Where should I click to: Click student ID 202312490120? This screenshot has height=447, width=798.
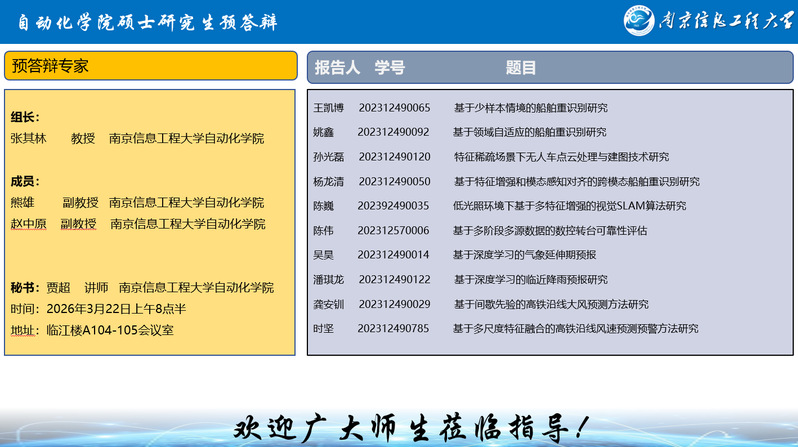tap(394, 157)
